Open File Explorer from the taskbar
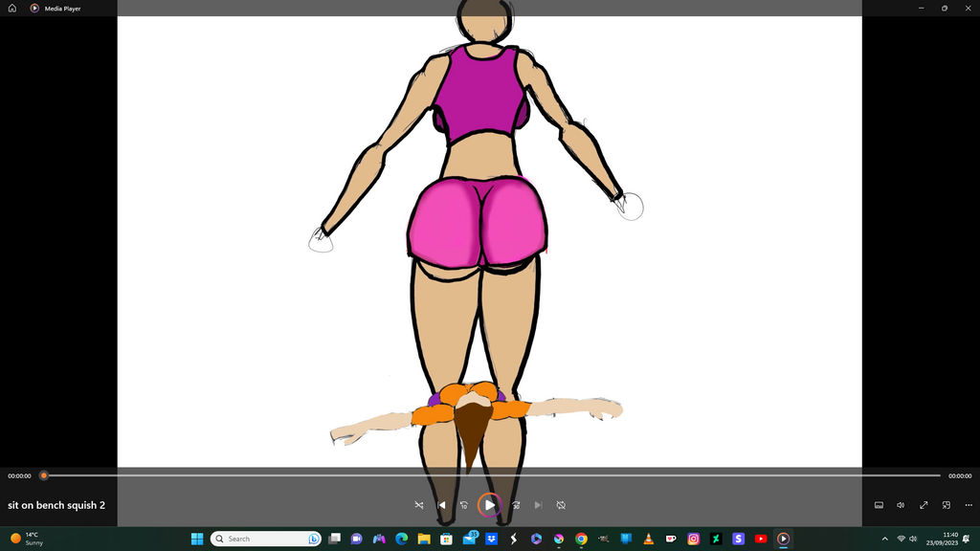The image size is (980, 551). pos(424,539)
